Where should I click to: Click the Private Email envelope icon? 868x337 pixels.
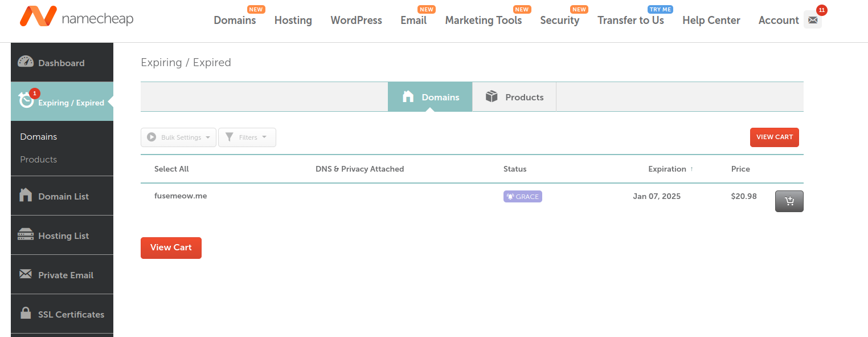pyautogui.click(x=26, y=274)
